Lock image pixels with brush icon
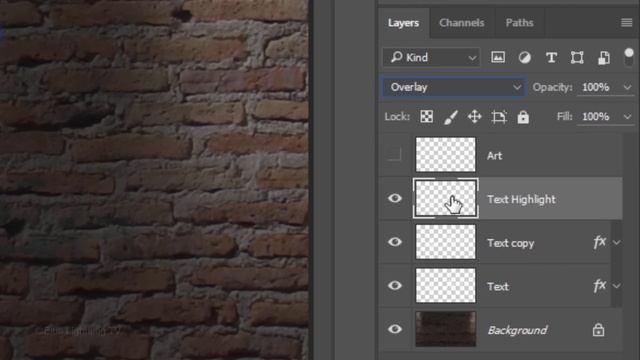The height and width of the screenshot is (360, 640). (451, 117)
